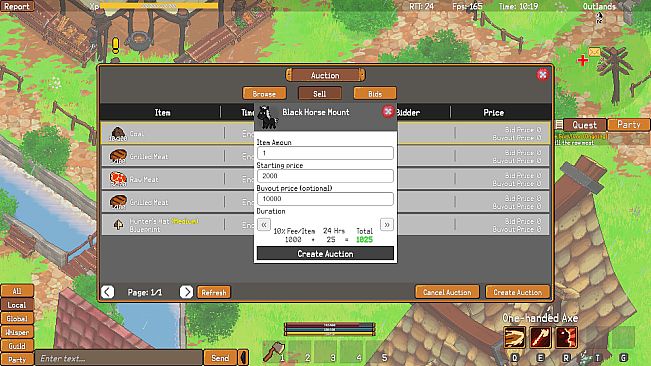Click the green Total fee value
The height and width of the screenshot is (366, 651).
(364, 239)
